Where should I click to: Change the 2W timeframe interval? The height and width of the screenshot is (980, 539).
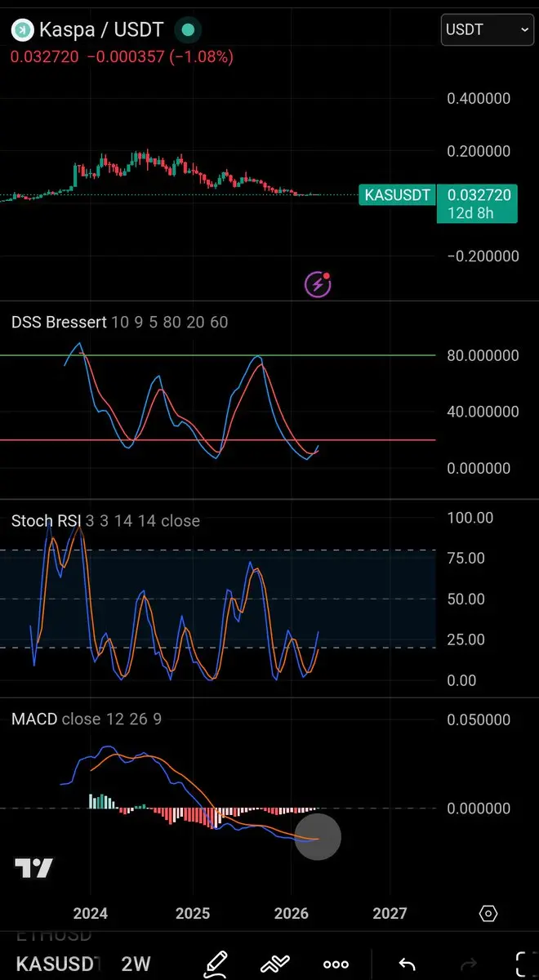click(x=136, y=964)
